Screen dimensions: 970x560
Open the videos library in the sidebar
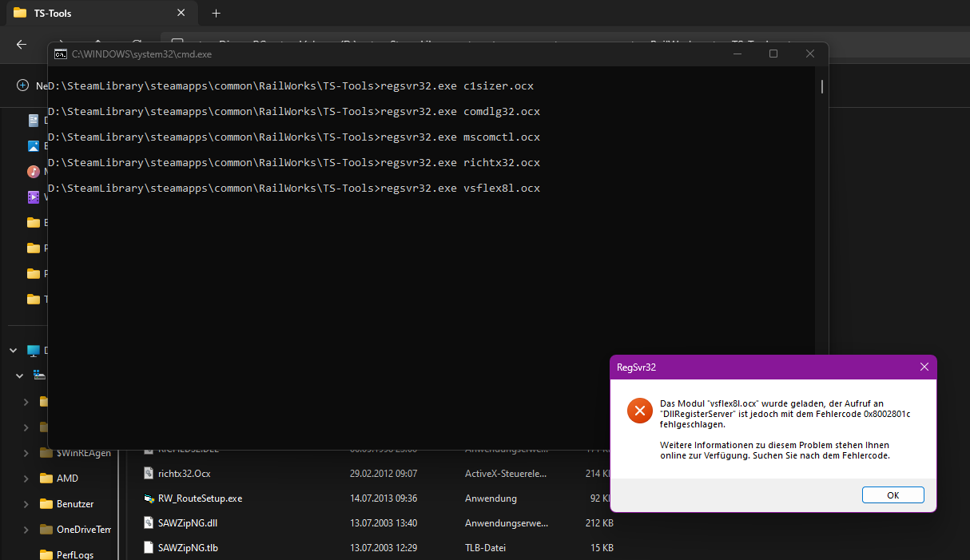33,197
